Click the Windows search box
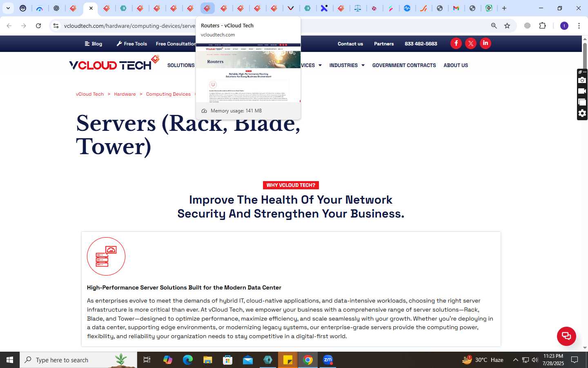 (x=78, y=360)
